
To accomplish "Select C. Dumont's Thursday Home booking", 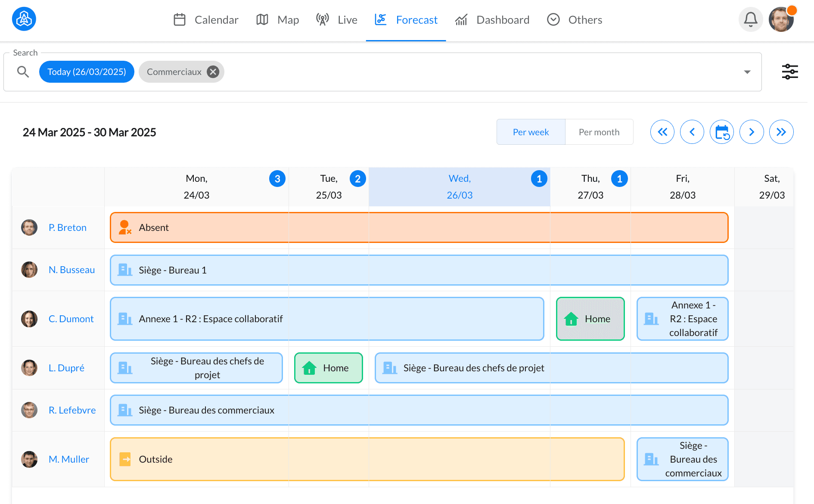I will tap(590, 319).
